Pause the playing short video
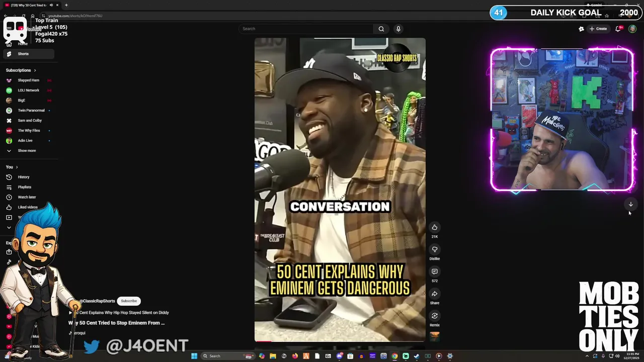Screen dimensions: 644x362 click(x=340, y=190)
